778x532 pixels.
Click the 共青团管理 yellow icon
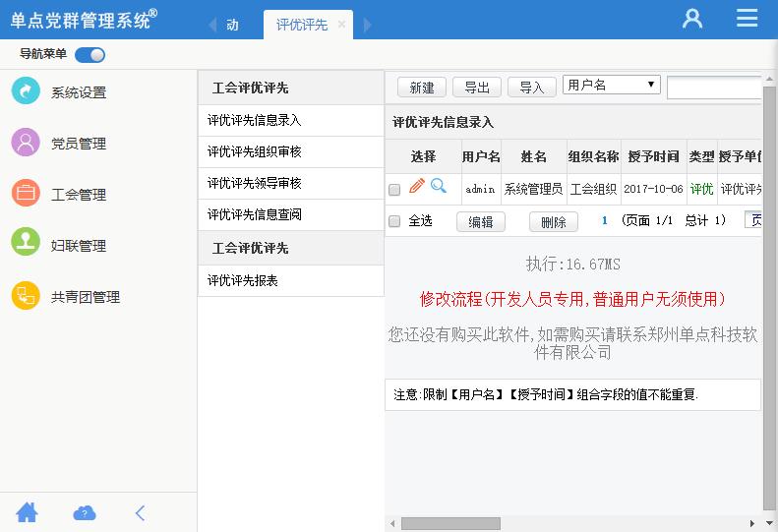(x=26, y=296)
